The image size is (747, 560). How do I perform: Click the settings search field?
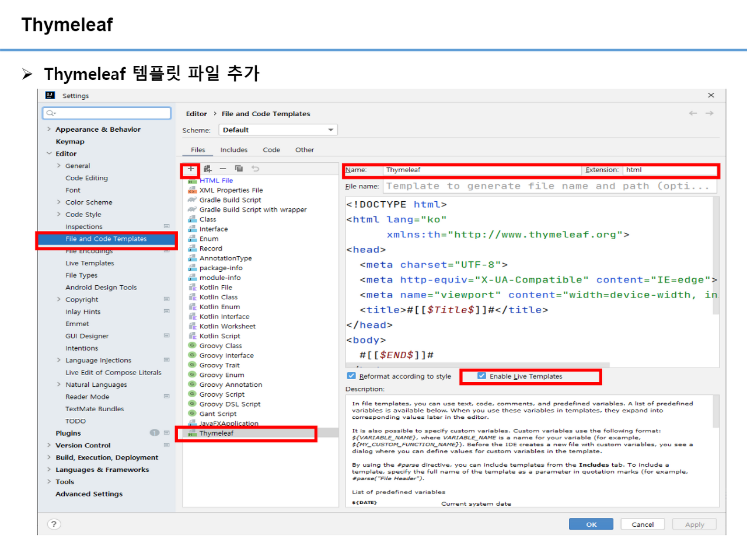point(107,113)
